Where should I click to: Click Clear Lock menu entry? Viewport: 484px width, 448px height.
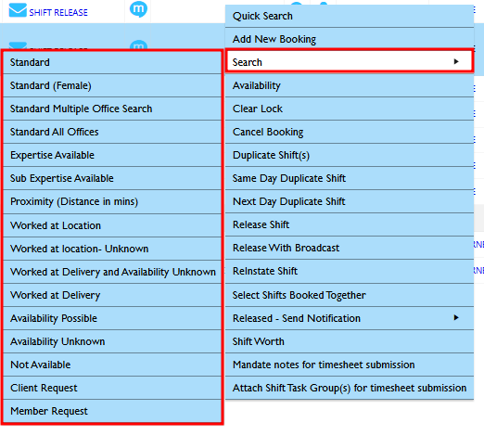[x=350, y=109]
